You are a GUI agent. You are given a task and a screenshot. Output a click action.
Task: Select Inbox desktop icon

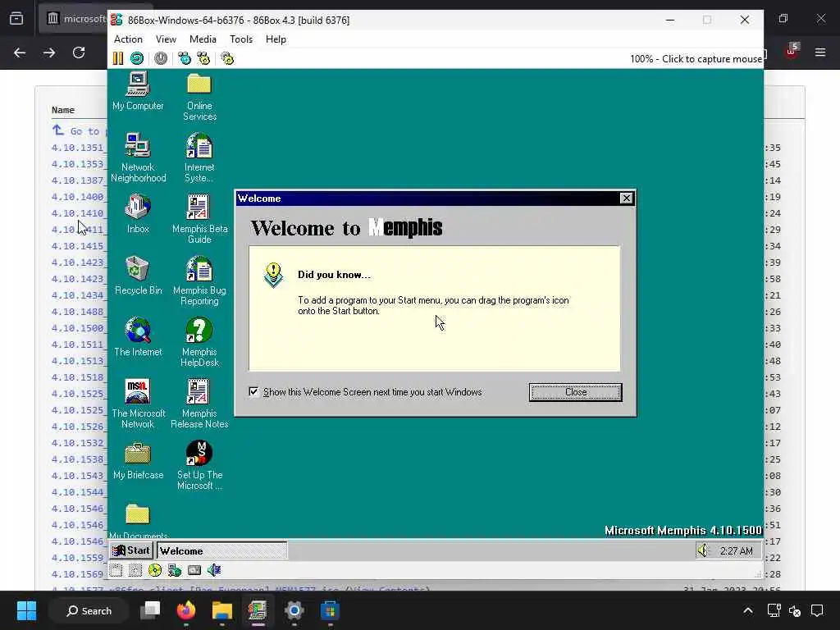138,214
